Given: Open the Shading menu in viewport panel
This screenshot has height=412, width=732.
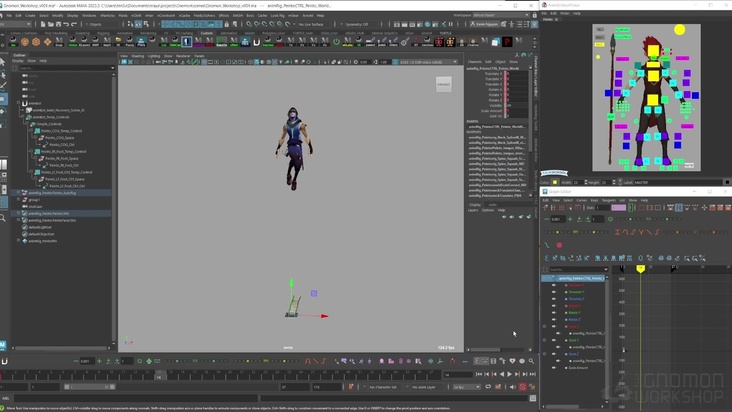Looking at the screenshot, I should coord(138,56).
